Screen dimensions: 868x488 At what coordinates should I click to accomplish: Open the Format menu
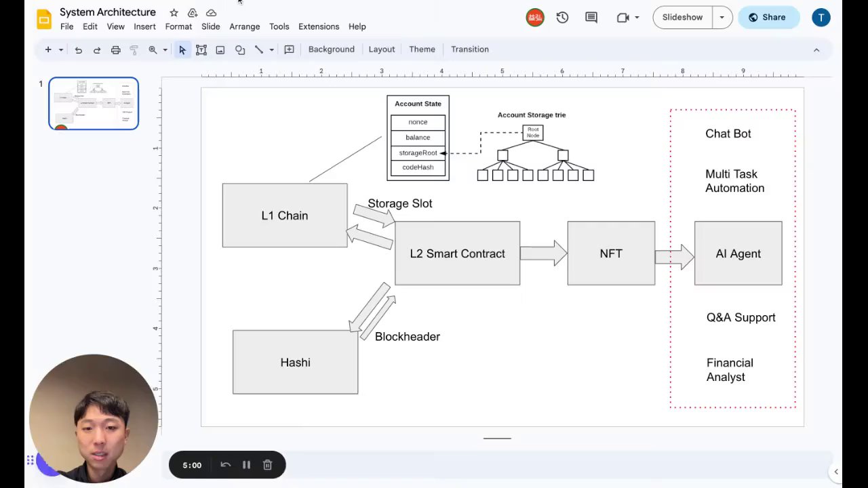(x=178, y=26)
